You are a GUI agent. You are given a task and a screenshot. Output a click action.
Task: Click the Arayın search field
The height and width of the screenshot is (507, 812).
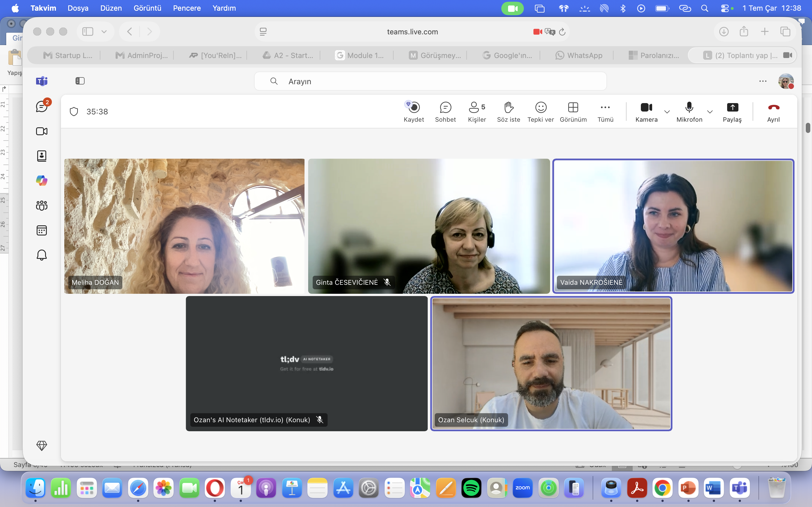[x=430, y=81]
